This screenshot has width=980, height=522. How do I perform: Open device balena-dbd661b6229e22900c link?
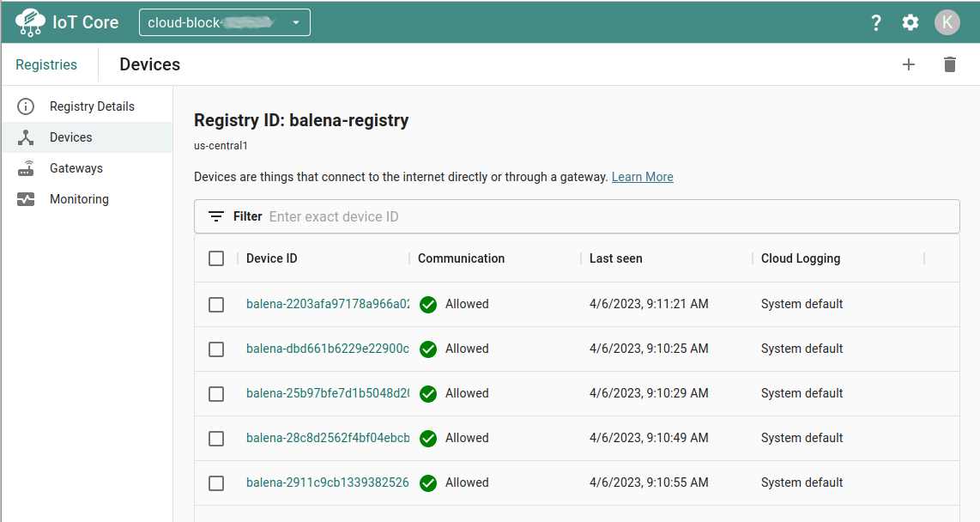327,349
